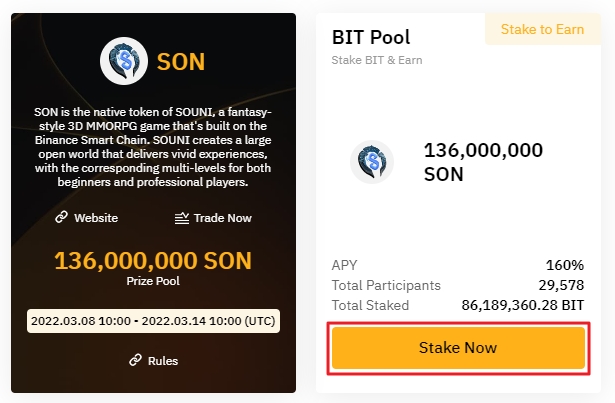Click the event date range badge

click(x=153, y=322)
